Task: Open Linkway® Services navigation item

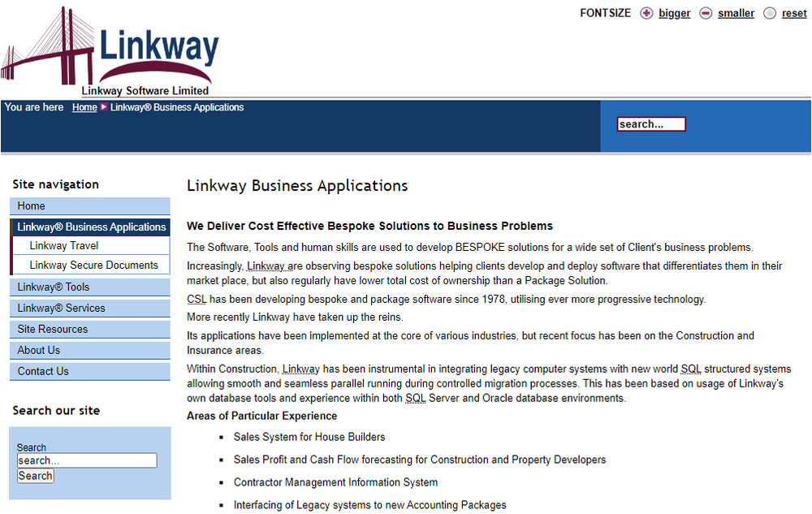Action: pos(89,309)
